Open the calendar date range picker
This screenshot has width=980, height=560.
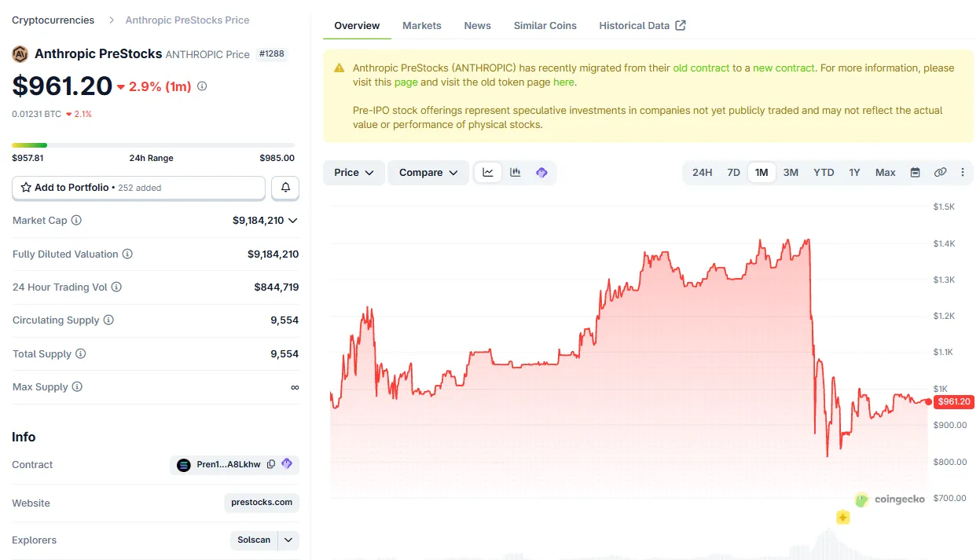pyautogui.click(x=915, y=173)
